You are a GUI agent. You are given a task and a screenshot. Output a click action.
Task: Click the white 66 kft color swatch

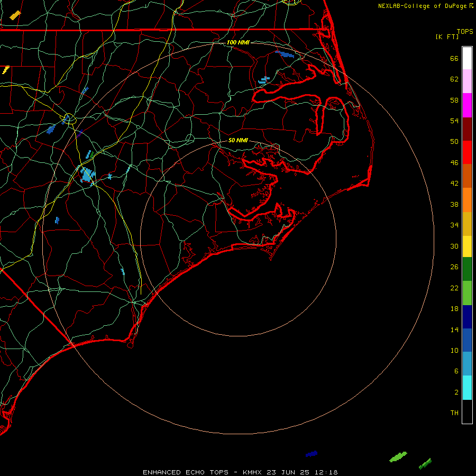click(x=467, y=58)
